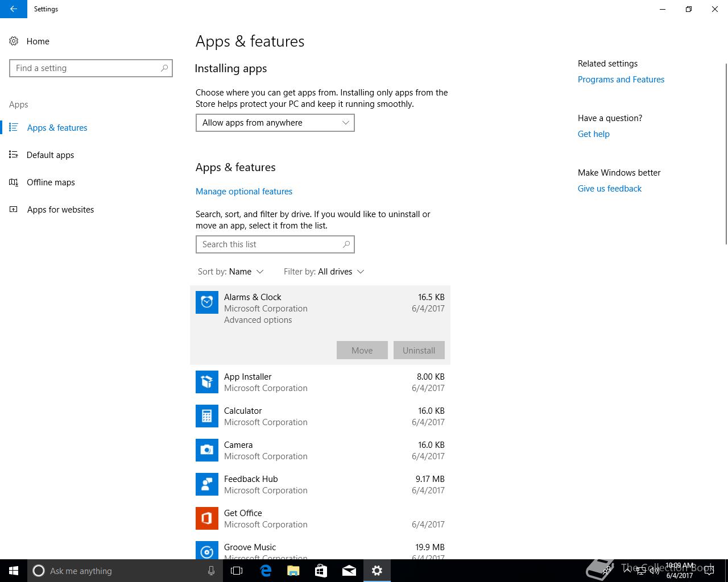Open the Windows Start menu
This screenshot has height=582, width=728.
coord(14,571)
